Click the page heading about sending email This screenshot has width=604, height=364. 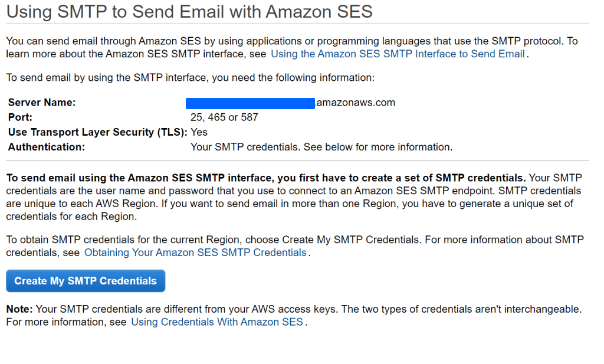pos(189,11)
